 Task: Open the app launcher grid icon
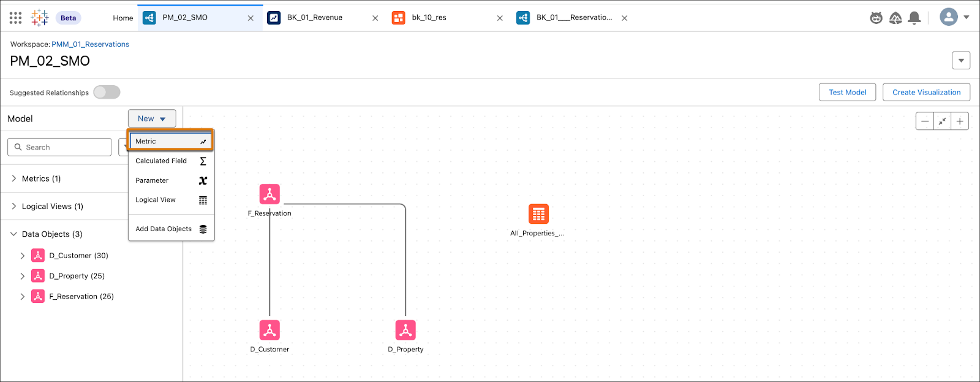(16, 18)
